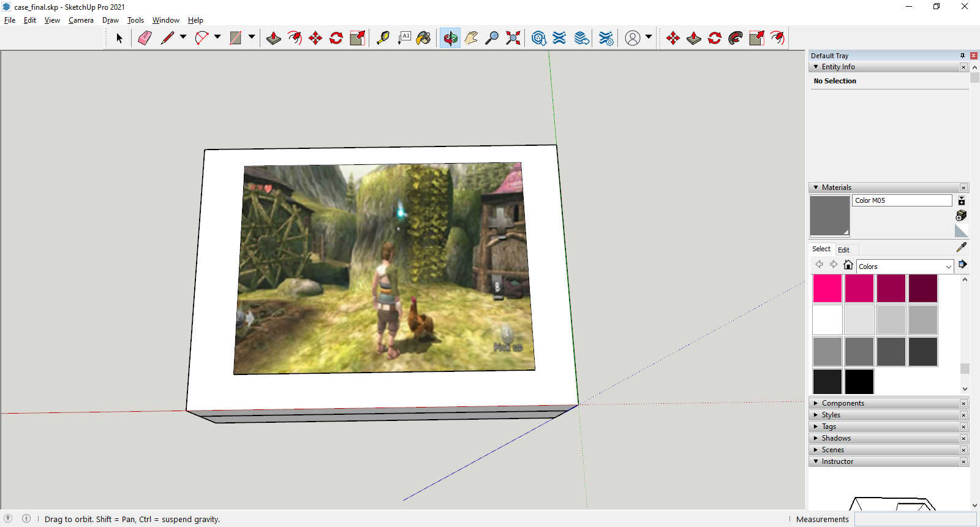The width and height of the screenshot is (980, 527).
Task: Open the Arc tool dropdown arrow
Action: coord(217,37)
